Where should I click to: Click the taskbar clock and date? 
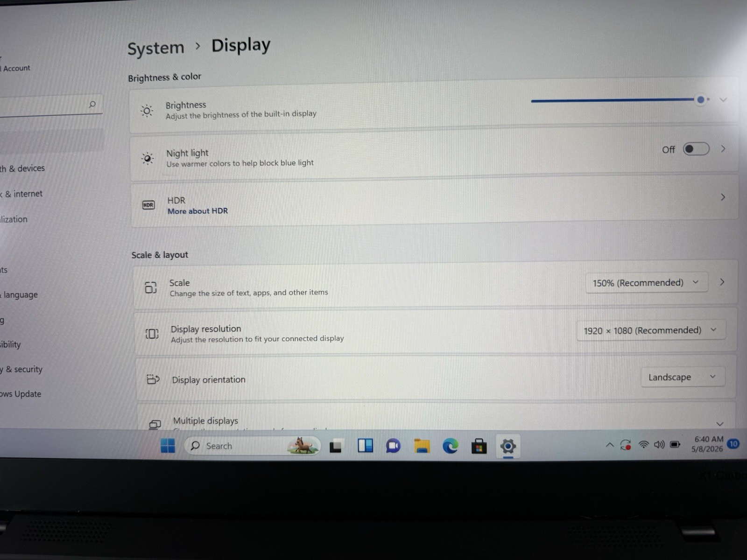coord(708,444)
